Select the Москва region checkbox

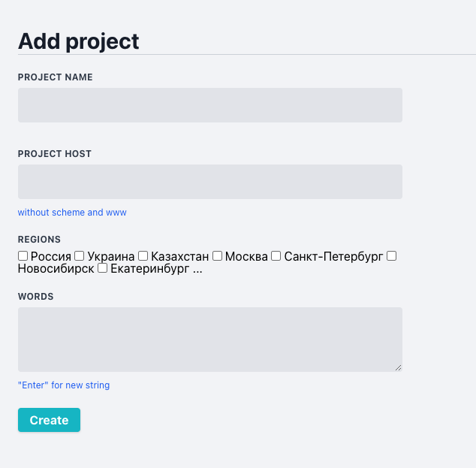(218, 256)
